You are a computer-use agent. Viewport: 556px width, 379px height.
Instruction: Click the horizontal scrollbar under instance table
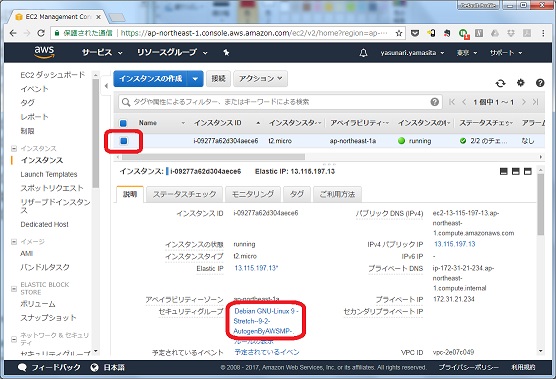coord(212,157)
